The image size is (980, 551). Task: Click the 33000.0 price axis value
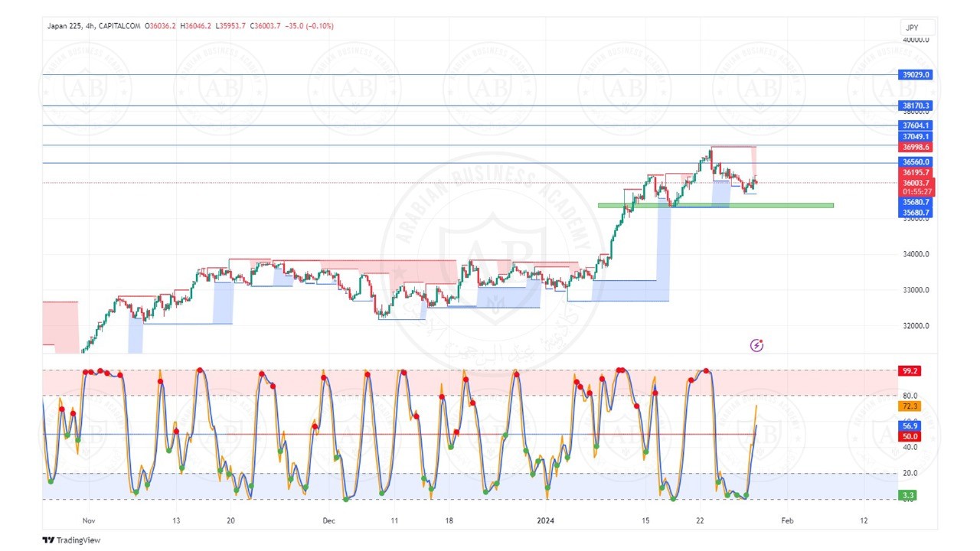(x=916, y=290)
